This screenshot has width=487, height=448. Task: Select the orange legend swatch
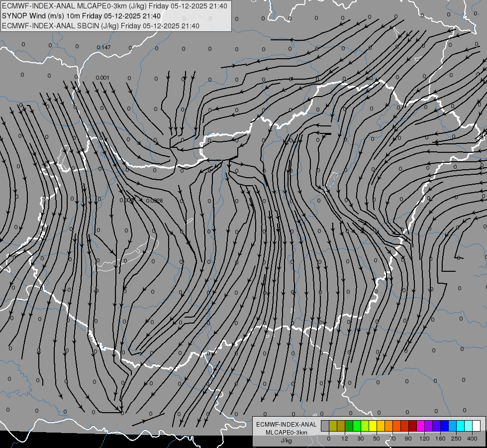(x=389, y=426)
